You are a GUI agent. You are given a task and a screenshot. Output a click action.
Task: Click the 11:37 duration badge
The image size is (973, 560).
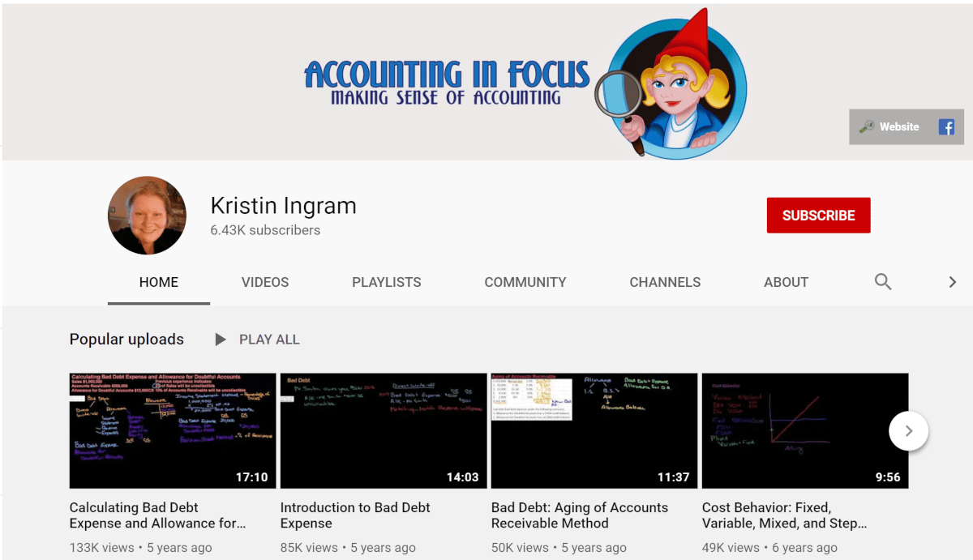(673, 477)
